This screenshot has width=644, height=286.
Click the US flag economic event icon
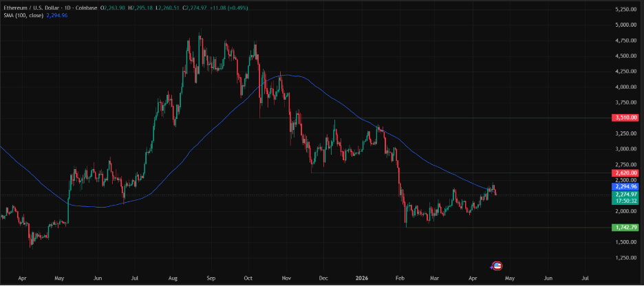click(499, 266)
